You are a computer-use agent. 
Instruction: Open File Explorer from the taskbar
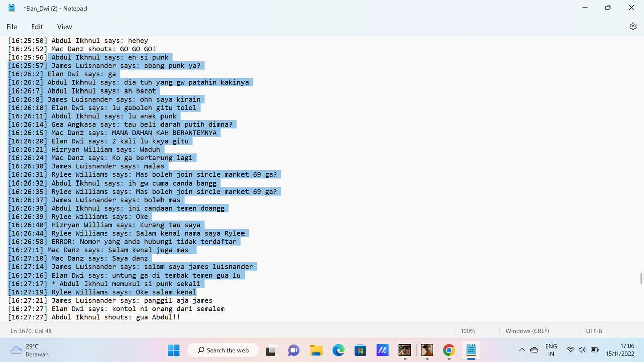[316, 350]
